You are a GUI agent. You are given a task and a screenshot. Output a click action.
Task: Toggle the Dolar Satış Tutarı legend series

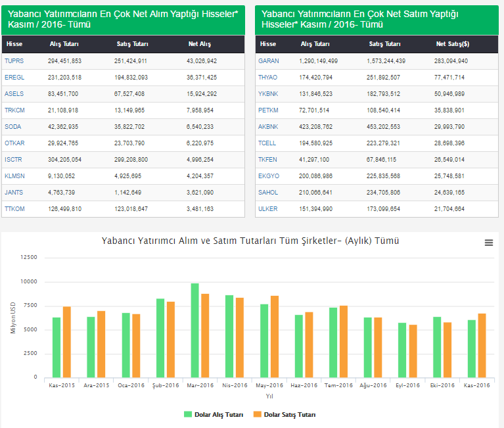click(x=285, y=414)
